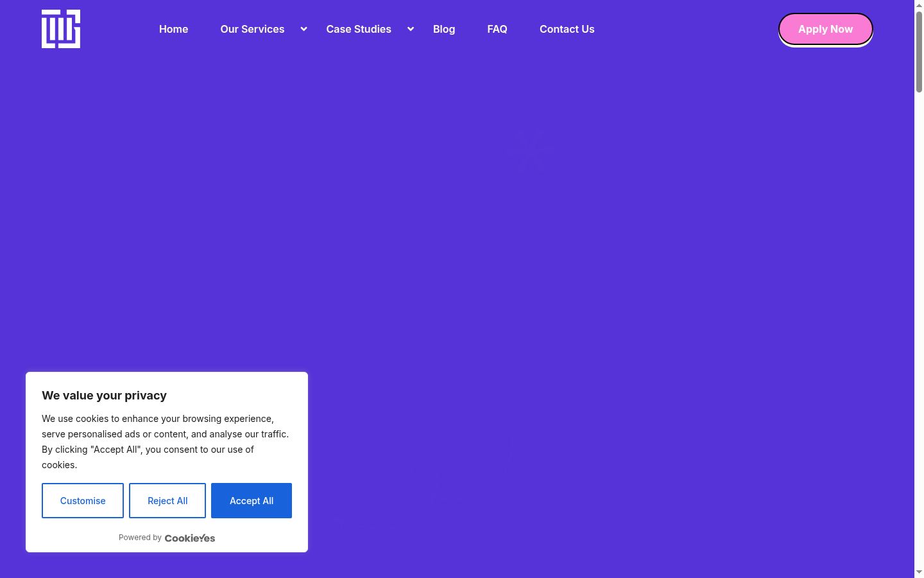Accept all cookies in privacy banner
This screenshot has width=924, height=578.
click(252, 500)
